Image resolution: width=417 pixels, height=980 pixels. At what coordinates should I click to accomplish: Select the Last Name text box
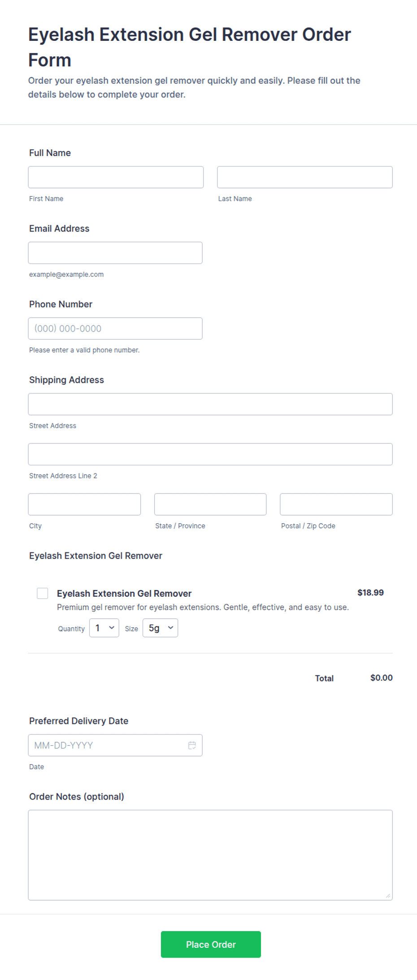305,177
